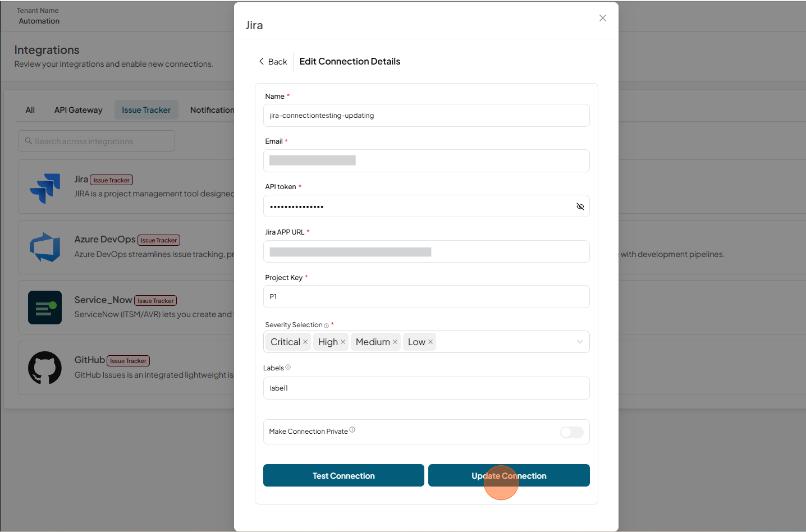The image size is (806, 532).
Task: Remove the Critical severity tag
Action: pyautogui.click(x=305, y=342)
